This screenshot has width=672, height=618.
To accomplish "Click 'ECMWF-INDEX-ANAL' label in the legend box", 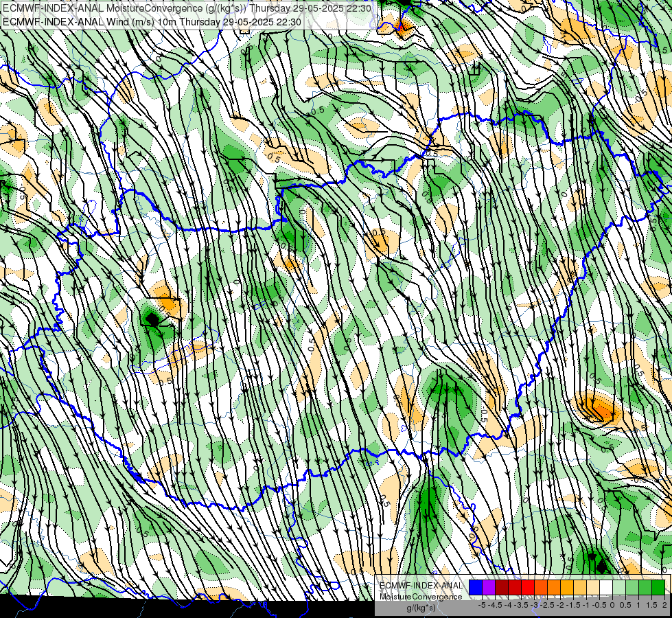I will 421,586.
